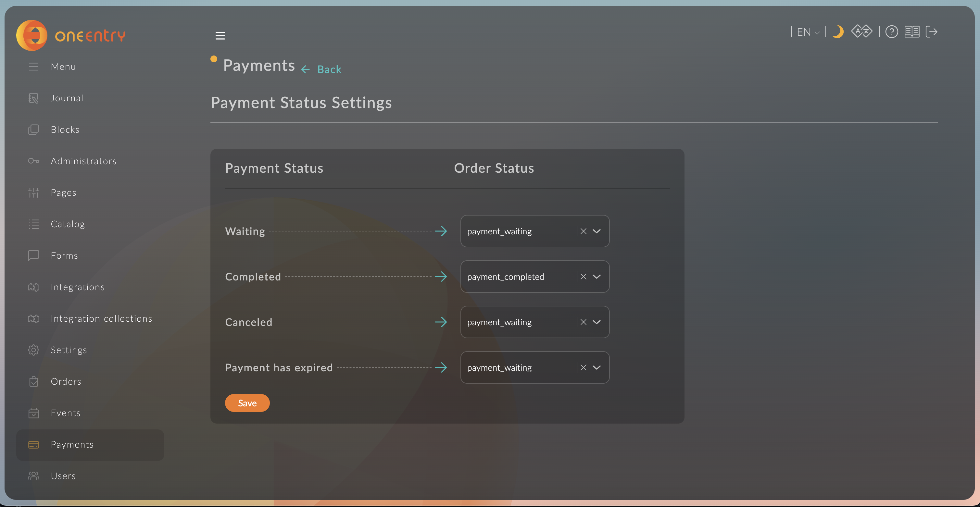This screenshot has width=980, height=507.
Task: Expand the Completed order status dropdown
Action: (597, 277)
